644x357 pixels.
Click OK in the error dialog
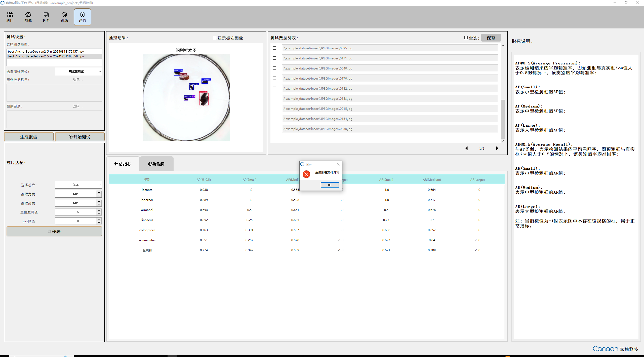coord(330,185)
